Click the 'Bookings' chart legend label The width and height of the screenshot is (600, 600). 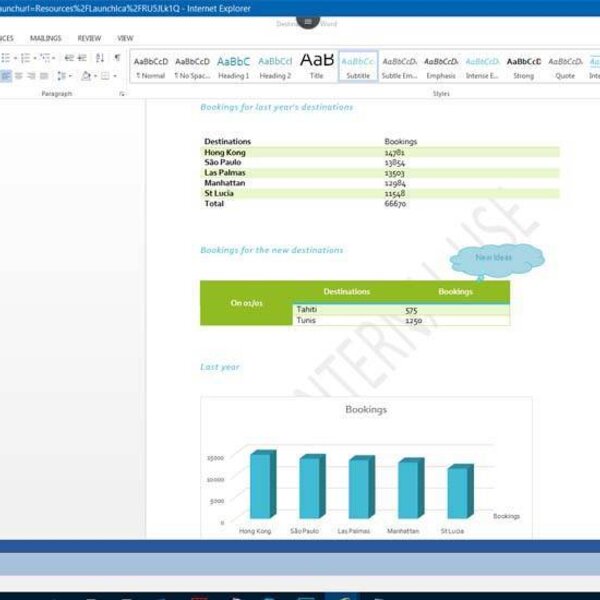point(506,516)
